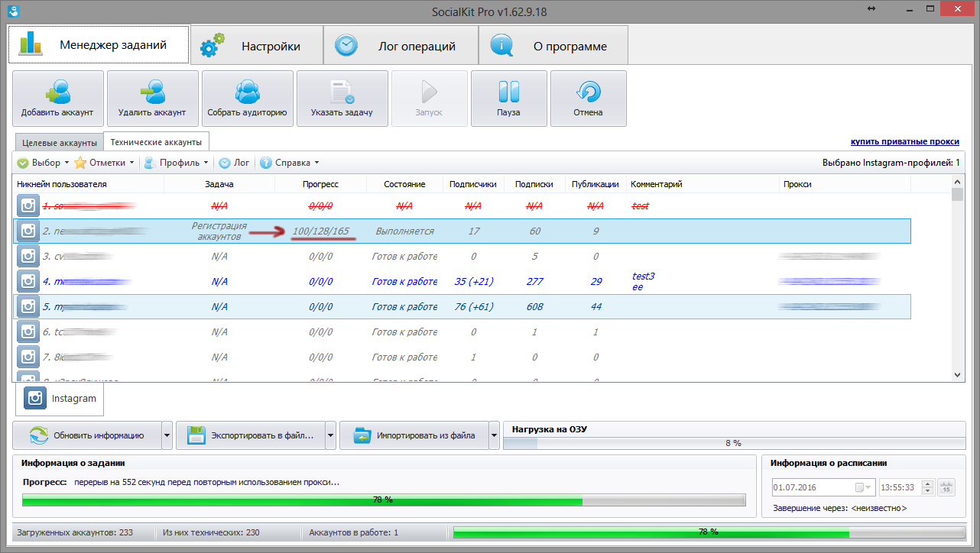
Task: Sort by Комментарий column header
Action: coord(703,184)
